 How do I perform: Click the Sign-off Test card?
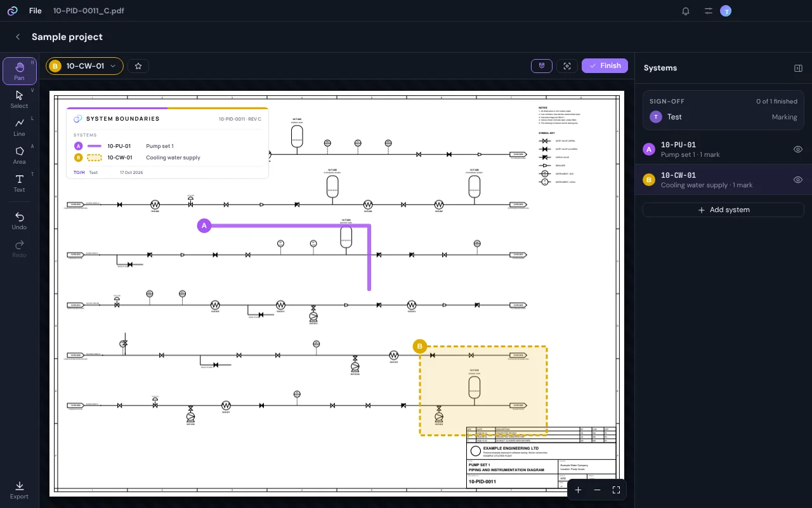pyautogui.click(x=723, y=110)
